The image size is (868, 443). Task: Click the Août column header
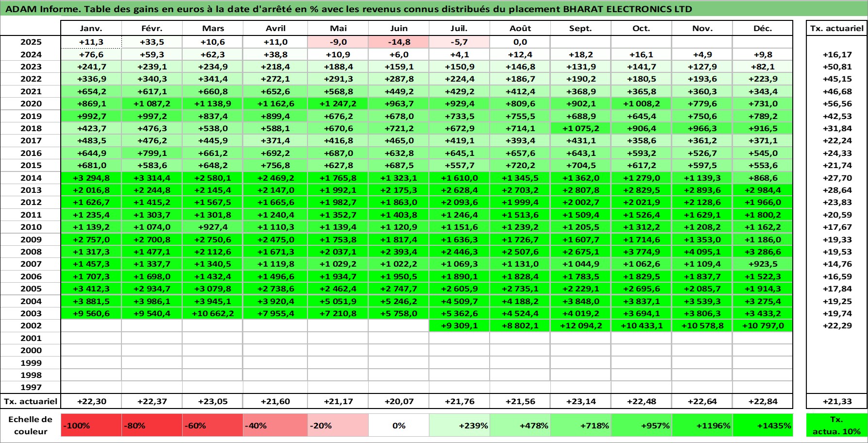(520, 28)
